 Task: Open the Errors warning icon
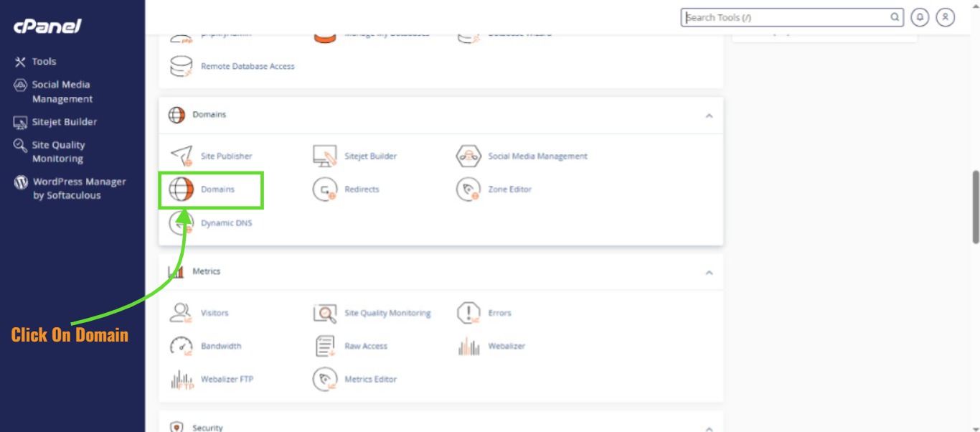coord(468,313)
